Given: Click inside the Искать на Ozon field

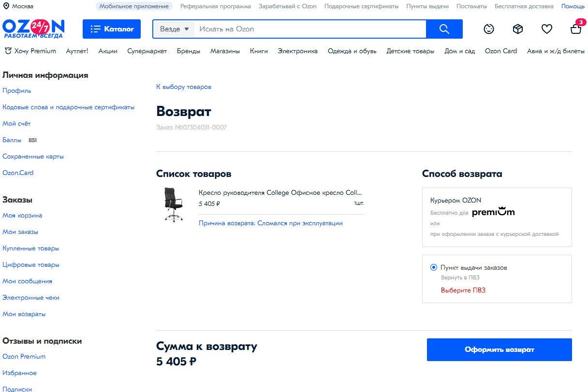Looking at the screenshot, I should point(309,29).
